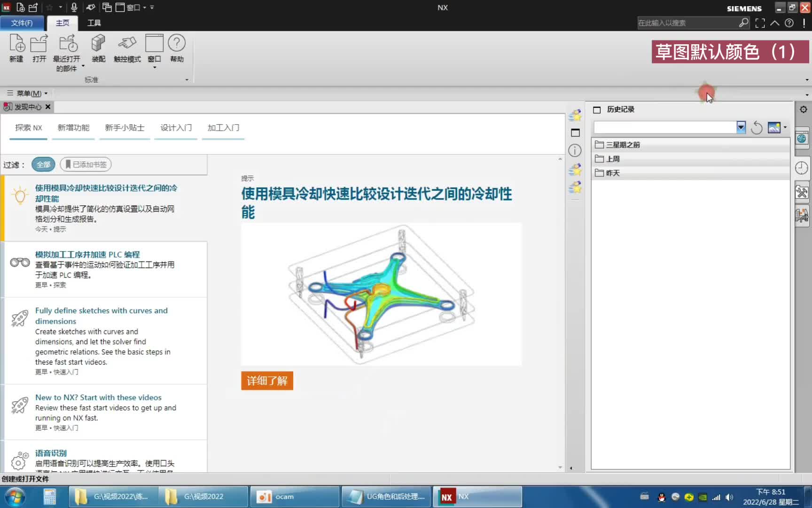Toggle 触控模式 touch mode
This screenshot has height=508, width=812.
point(127,48)
